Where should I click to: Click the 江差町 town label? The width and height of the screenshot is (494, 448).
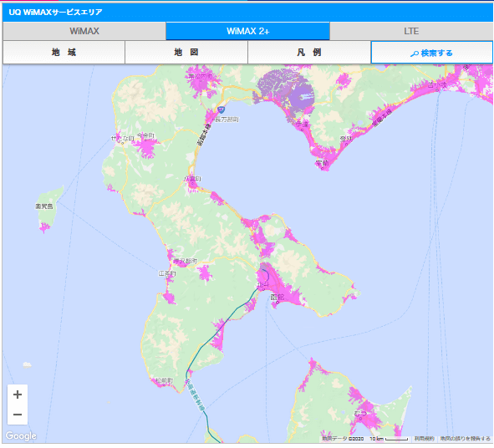tap(166, 273)
